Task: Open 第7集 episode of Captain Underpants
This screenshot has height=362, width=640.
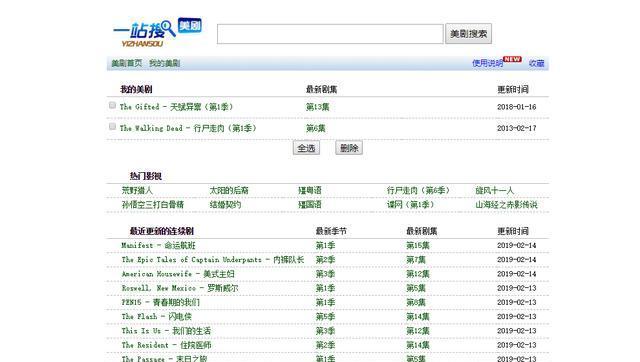Action: (x=416, y=260)
